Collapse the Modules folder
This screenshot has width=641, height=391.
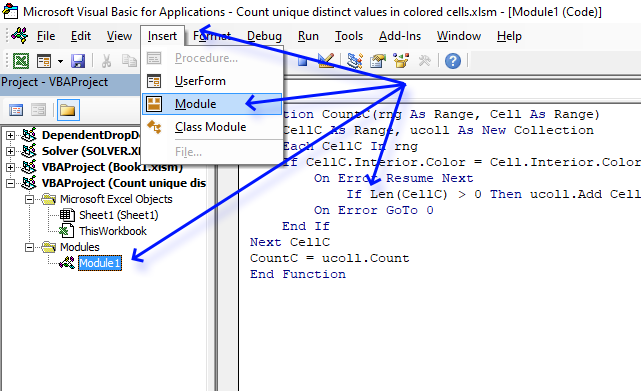coord(29,247)
